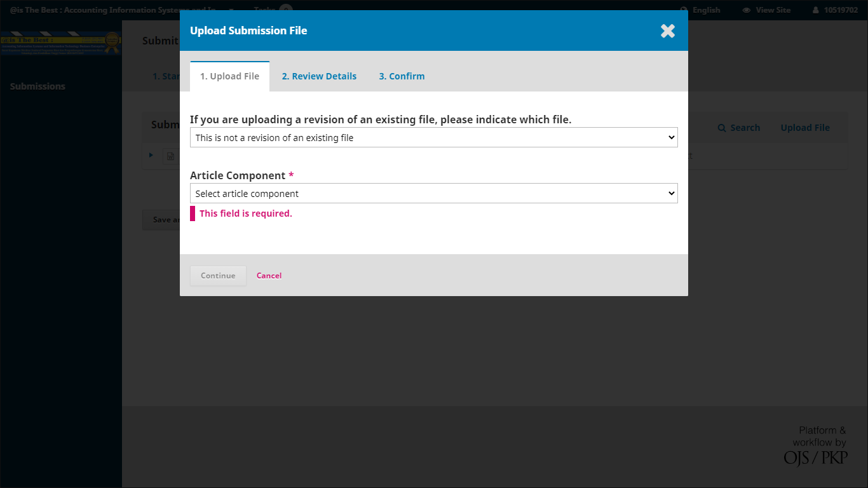Image resolution: width=868 pixels, height=488 pixels.
Task: Open the 3. Confirm tab
Action: point(402,76)
